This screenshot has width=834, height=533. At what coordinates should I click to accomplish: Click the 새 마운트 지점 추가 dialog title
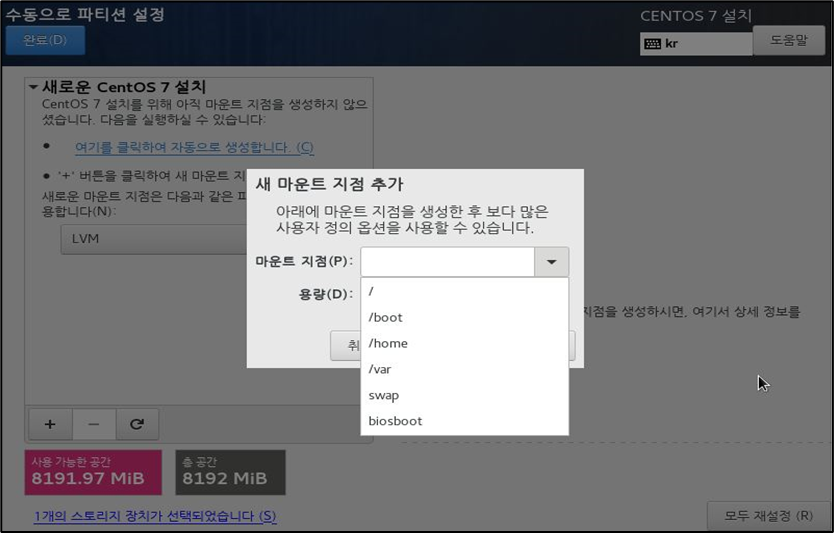click(329, 184)
